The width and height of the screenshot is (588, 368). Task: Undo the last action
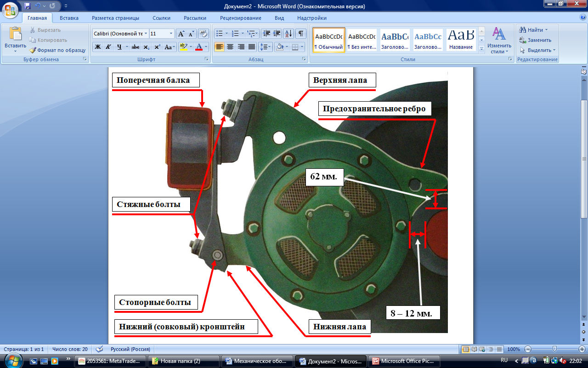38,6
